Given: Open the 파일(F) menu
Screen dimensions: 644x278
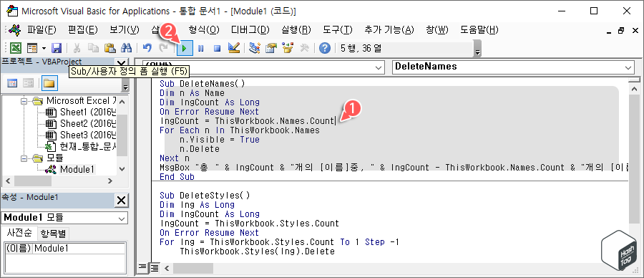Looking at the screenshot, I should 42,30.
